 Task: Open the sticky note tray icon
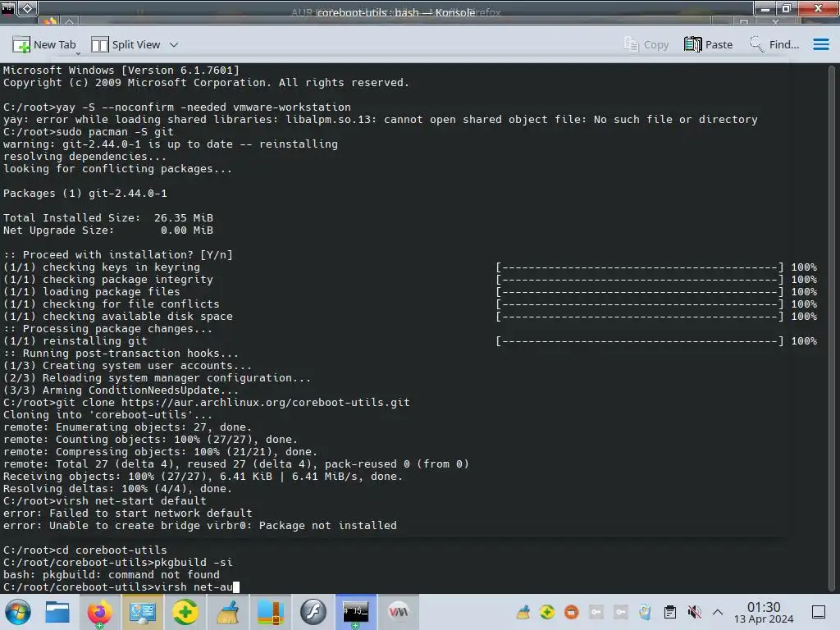point(645,612)
